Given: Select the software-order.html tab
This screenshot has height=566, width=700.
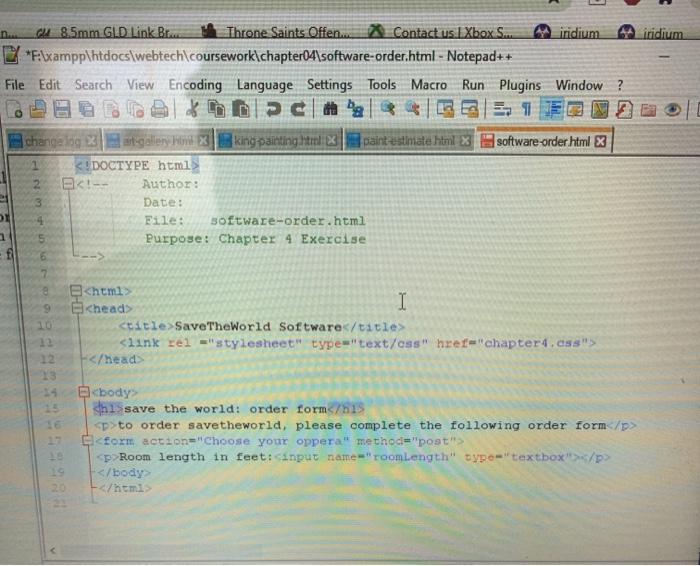Looking at the screenshot, I should (543, 142).
